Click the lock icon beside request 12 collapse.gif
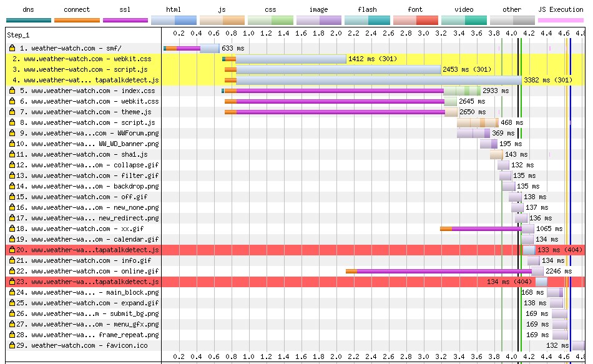 pyautogui.click(x=12, y=165)
